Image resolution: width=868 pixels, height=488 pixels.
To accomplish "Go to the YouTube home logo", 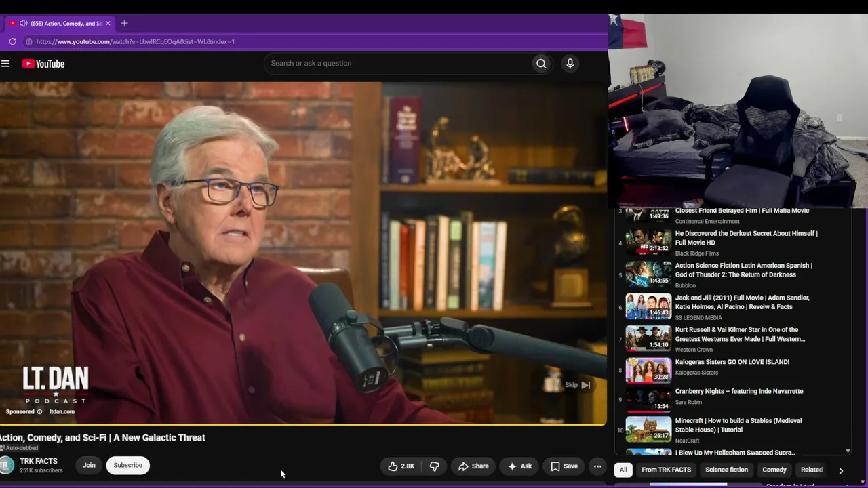I will click(x=43, y=64).
